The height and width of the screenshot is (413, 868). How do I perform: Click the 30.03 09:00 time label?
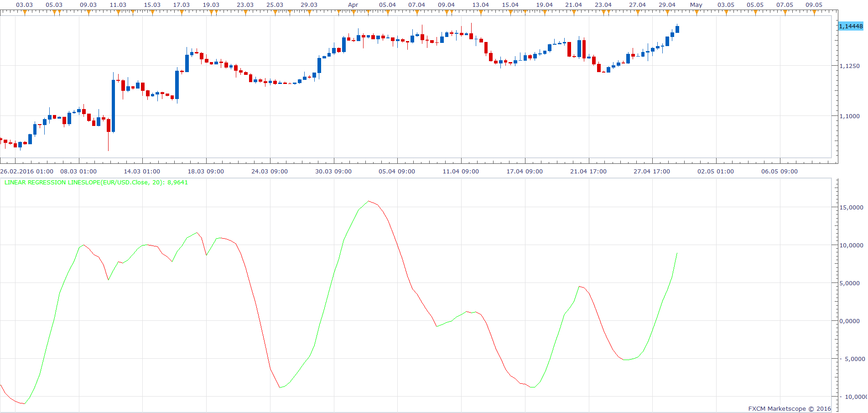click(333, 171)
